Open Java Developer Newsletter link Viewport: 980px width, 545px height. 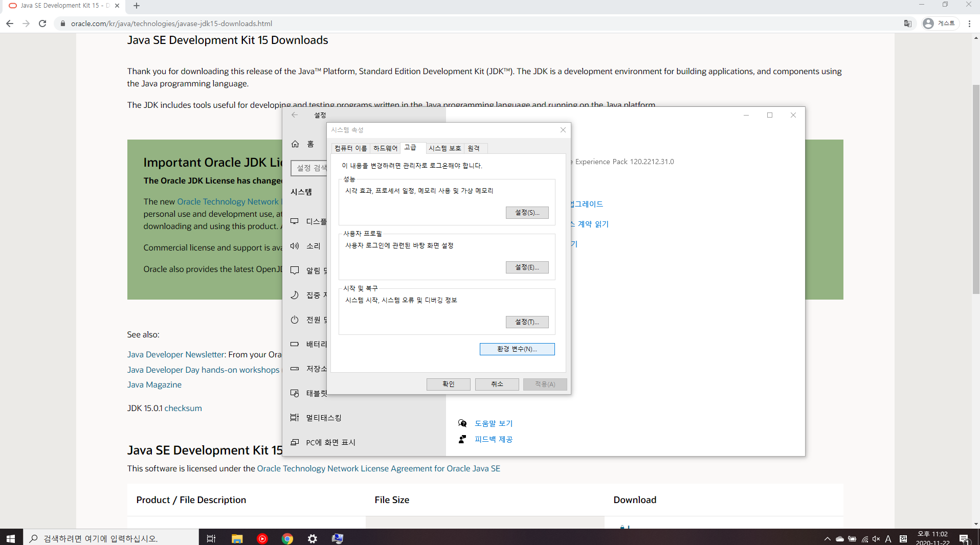(x=176, y=354)
